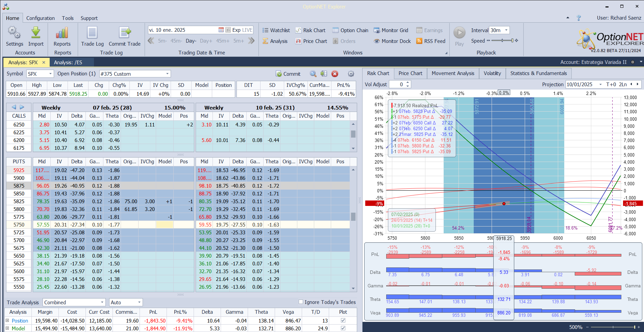Open the Trade Log icon
The width and height of the screenshot is (644, 332).
92,33
